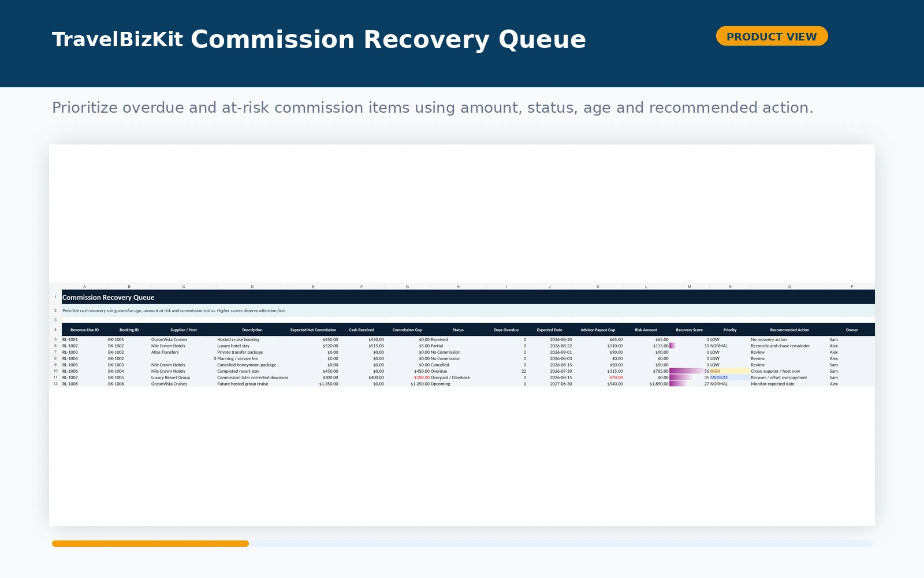Click the Risk Amount column heading
924x578 pixels.
pyautogui.click(x=646, y=330)
